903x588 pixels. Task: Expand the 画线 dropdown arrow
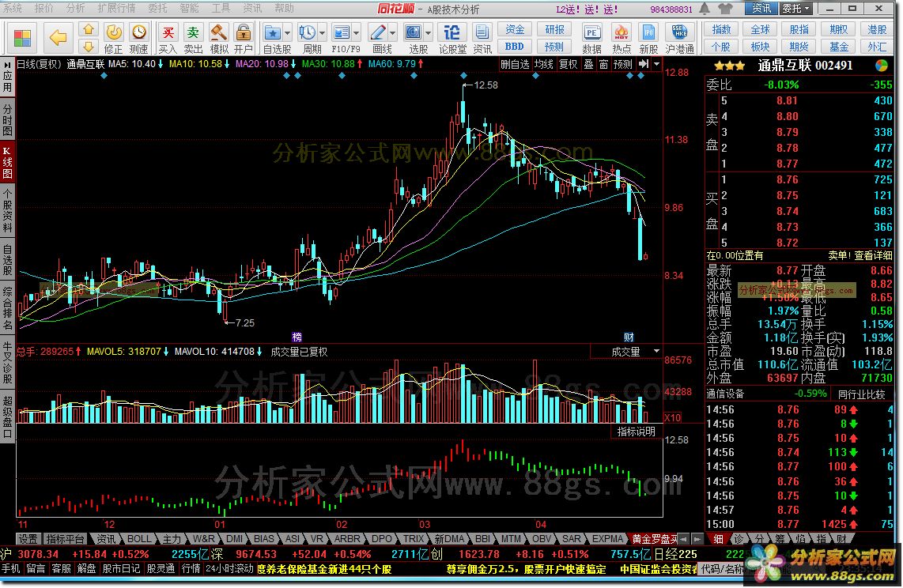coord(392,32)
